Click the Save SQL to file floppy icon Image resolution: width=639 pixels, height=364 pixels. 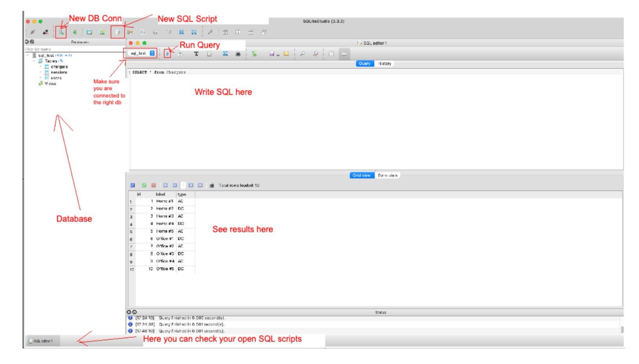pos(272,54)
